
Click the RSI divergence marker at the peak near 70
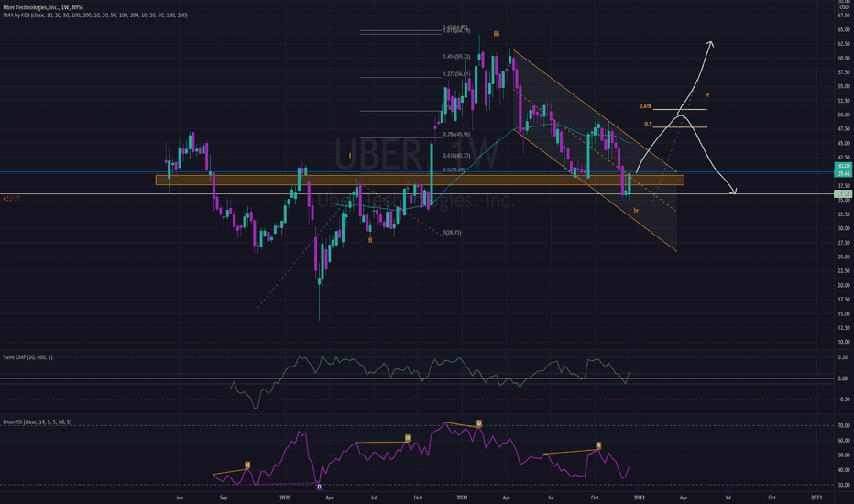click(x=479, y=422)
